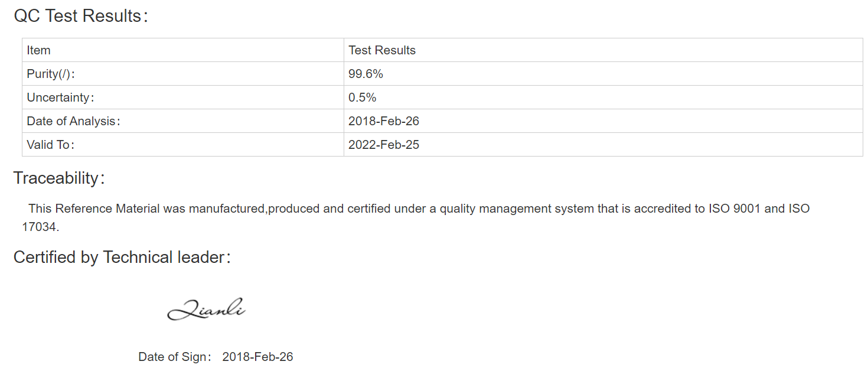
Task: Select the Item column header cell
Action: (183, 50)
